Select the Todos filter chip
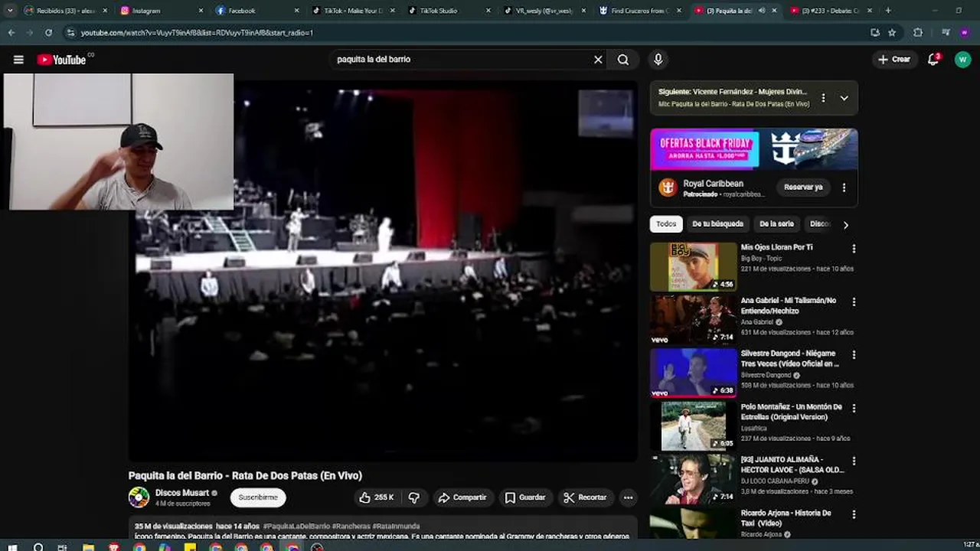This screenshot has height=551, width=980. (666, 224)
